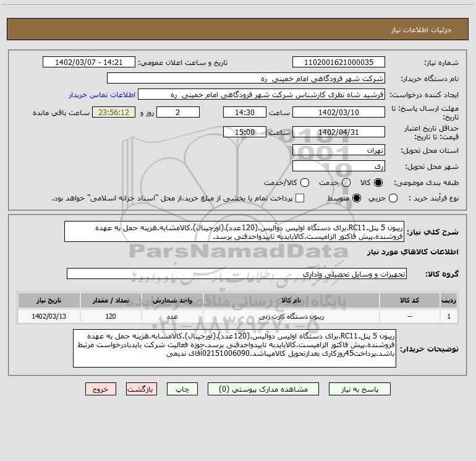Click the response deadline time 14:30
The height and width of the screenshot is (461, 476).
(x=245, y=112)
